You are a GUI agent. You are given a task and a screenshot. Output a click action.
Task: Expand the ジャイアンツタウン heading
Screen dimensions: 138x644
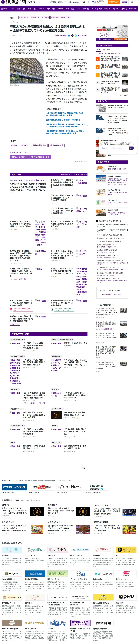tap(103, 505)
